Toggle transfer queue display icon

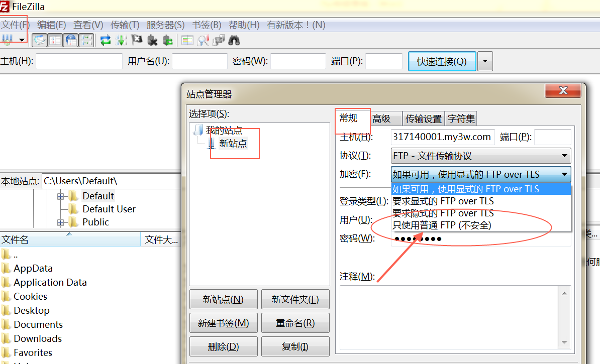(87, 40)
